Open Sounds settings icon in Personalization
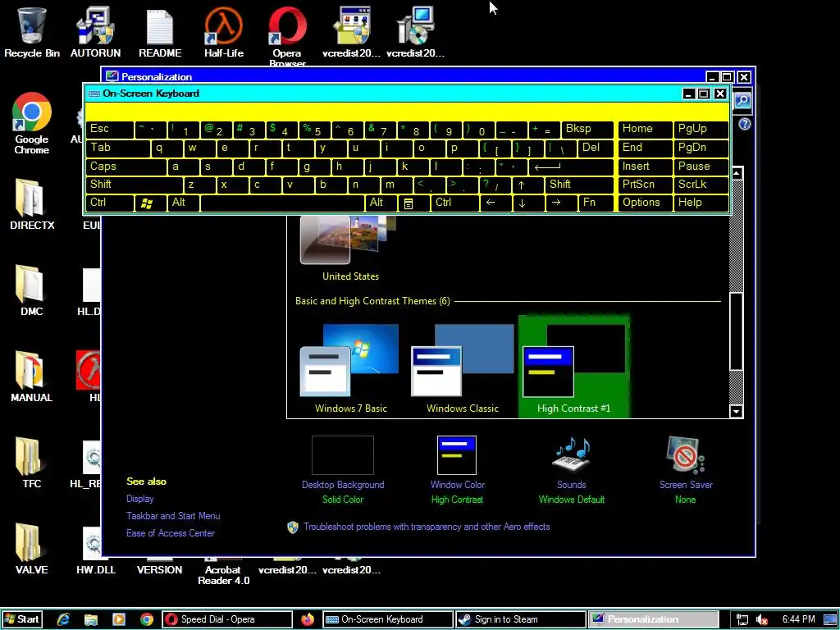Screen dimensions: 840x630 (571, 455)
